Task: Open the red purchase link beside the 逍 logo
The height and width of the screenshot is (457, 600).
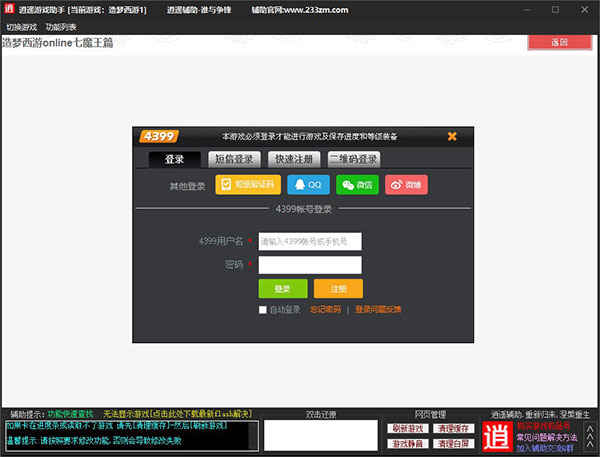Action: pyautogui.click(x=544, y=426)
